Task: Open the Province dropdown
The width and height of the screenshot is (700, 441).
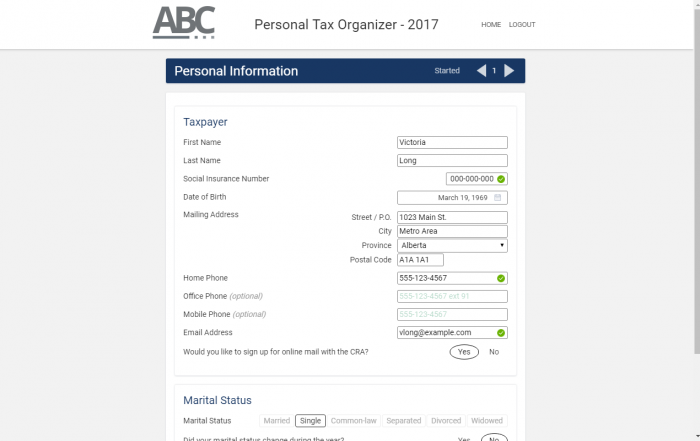Action: click(452, 245)
